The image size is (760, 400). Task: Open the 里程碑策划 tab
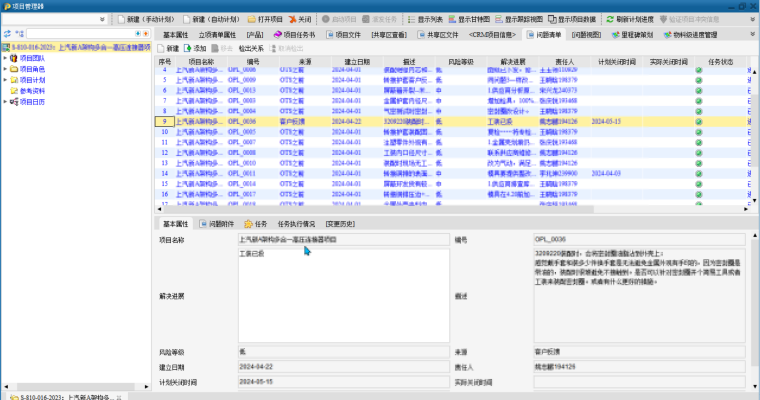click(633, 35)
